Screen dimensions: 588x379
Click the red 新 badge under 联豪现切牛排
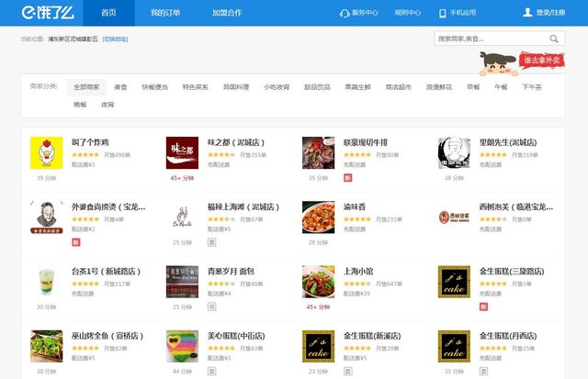tap(348, 178)
